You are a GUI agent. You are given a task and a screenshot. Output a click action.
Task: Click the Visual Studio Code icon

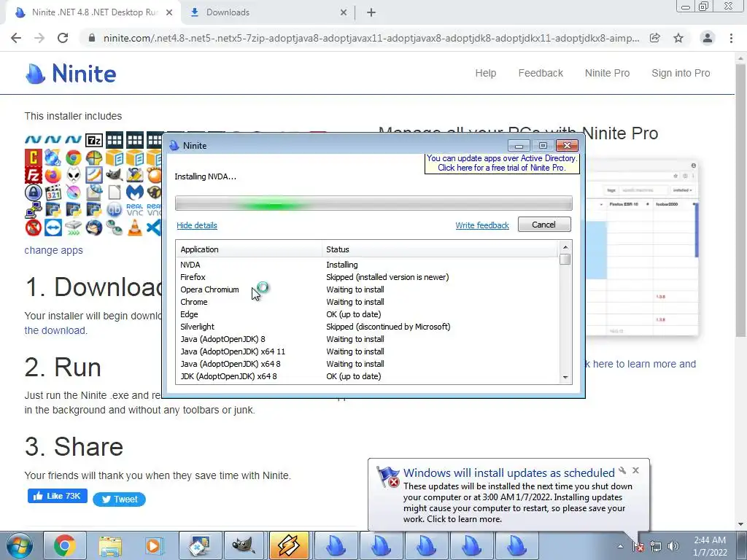tap(154, 227)
